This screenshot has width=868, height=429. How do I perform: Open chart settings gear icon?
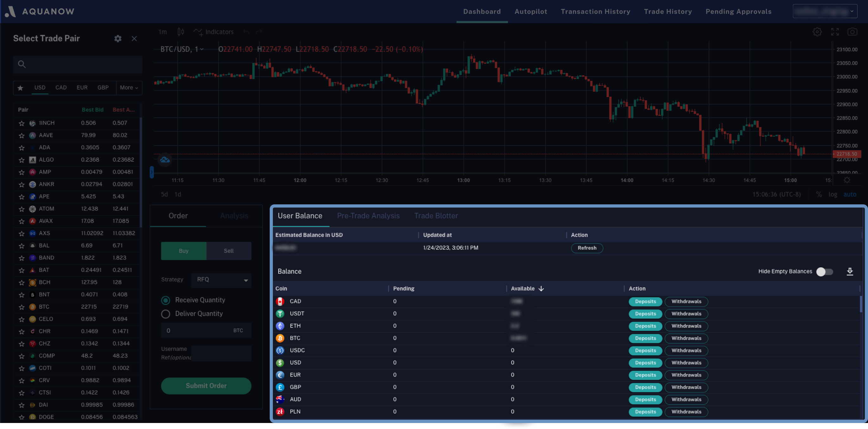[817, 32]
